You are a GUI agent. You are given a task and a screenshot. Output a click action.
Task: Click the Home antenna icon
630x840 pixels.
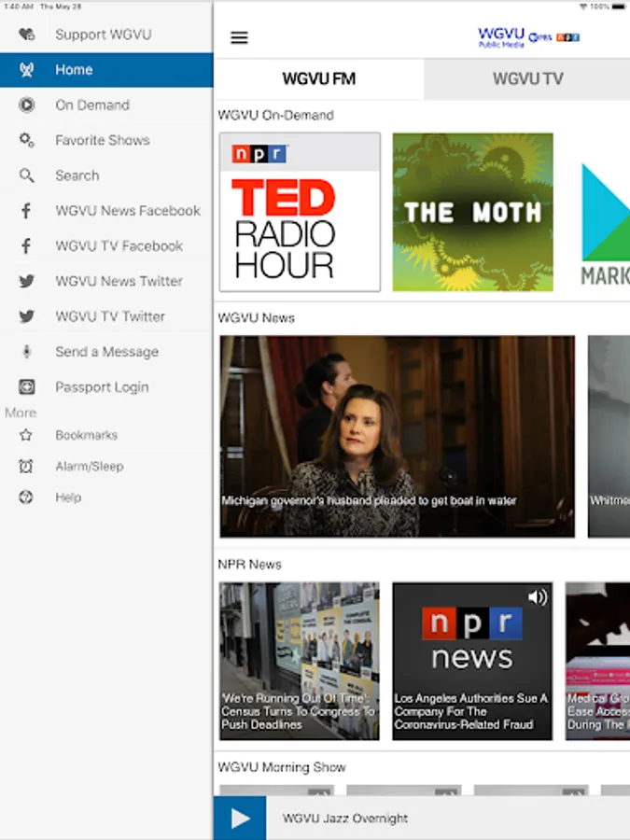coord(26,70)
